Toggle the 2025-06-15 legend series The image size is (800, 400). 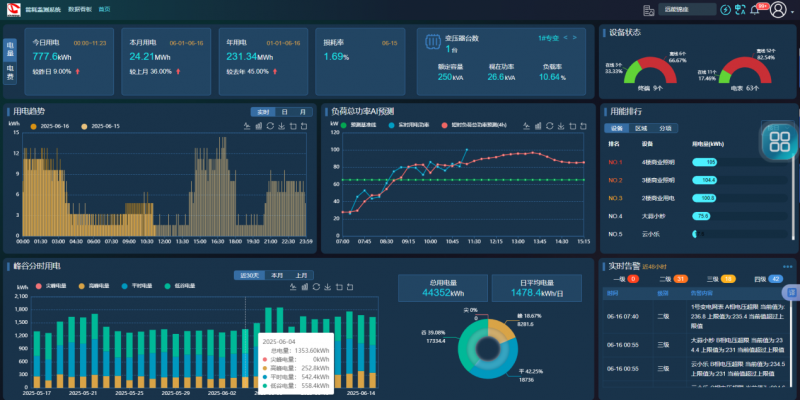(101, 127)
